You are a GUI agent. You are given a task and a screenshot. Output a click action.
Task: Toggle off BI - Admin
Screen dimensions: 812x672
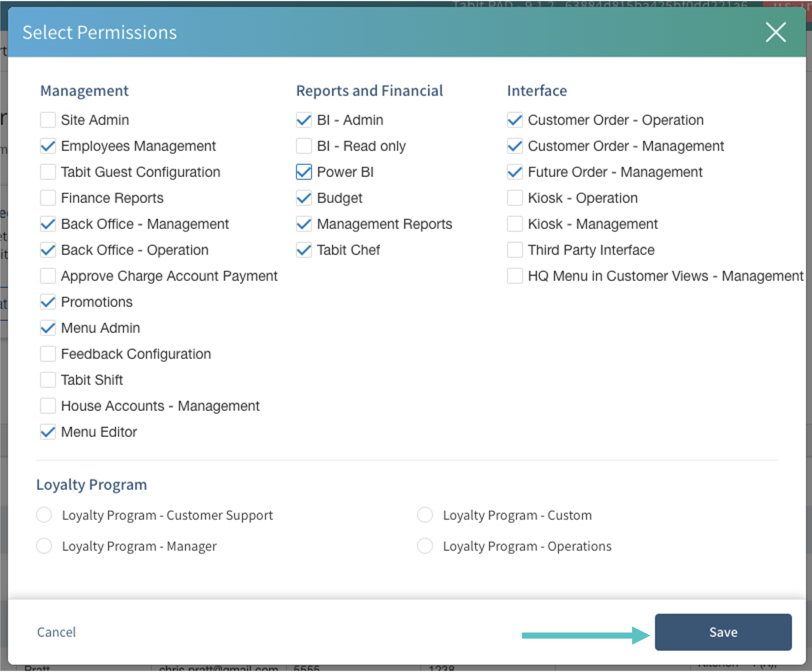coord(304,120)
